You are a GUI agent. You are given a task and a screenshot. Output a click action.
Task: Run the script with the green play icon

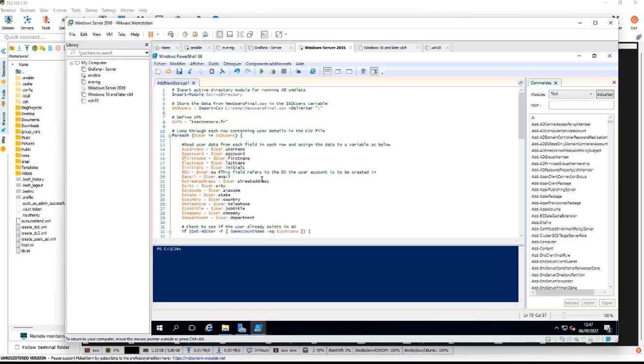click(261, 71)
